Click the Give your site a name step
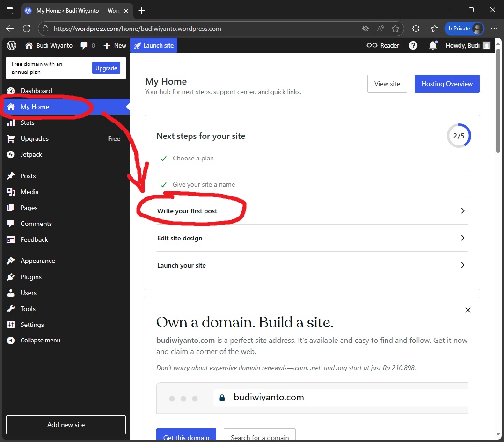This screenshot has width=504, height=442. click(312, 184)
